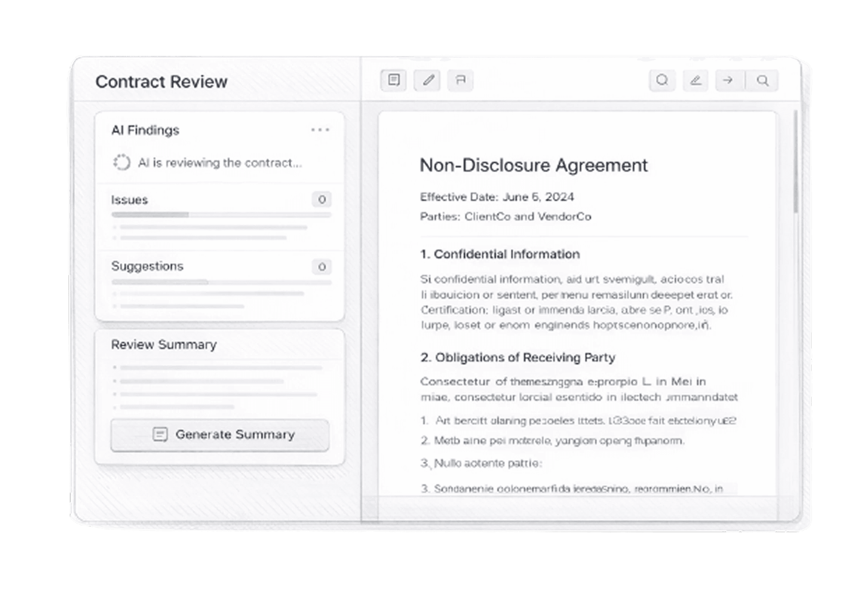Expand the Issues section
868x598 pixels.
coord(129,200)
